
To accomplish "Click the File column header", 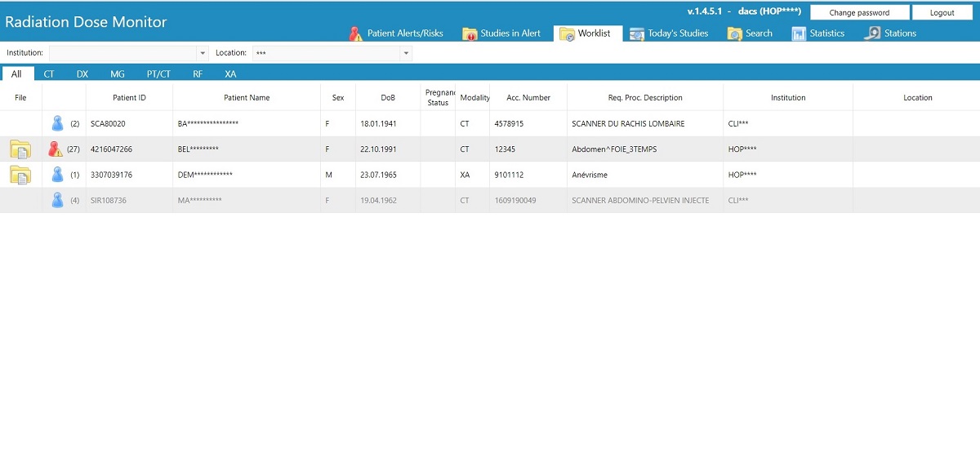I will [x=20, y=98].
